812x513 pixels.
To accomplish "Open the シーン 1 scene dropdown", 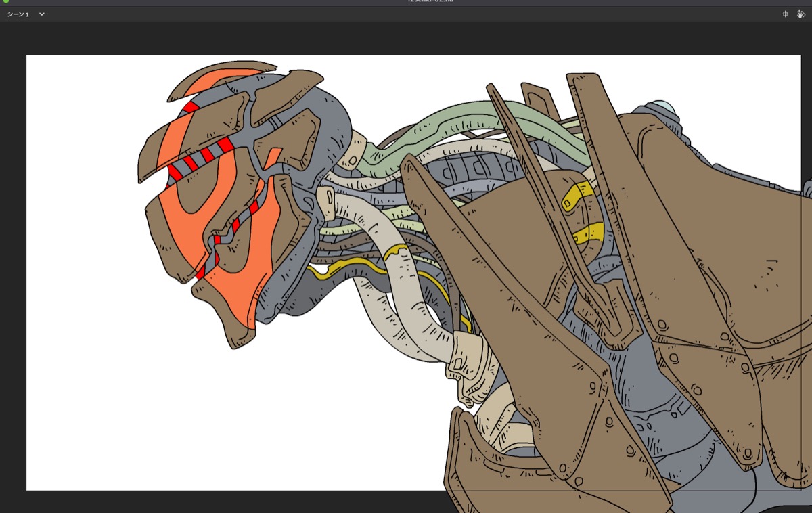I will 19,14.
